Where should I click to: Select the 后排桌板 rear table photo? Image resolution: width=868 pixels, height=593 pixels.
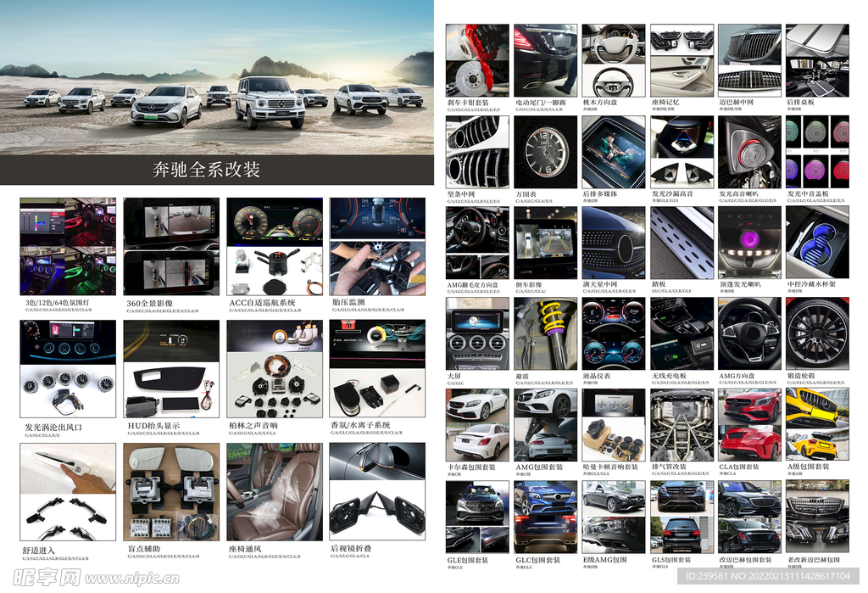coord(817,60)
